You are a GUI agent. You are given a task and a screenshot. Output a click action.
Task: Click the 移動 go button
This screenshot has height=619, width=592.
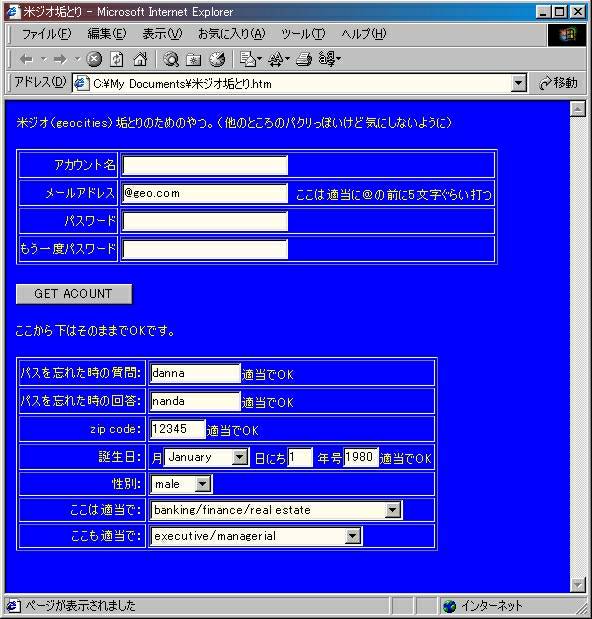coord(558,83)
